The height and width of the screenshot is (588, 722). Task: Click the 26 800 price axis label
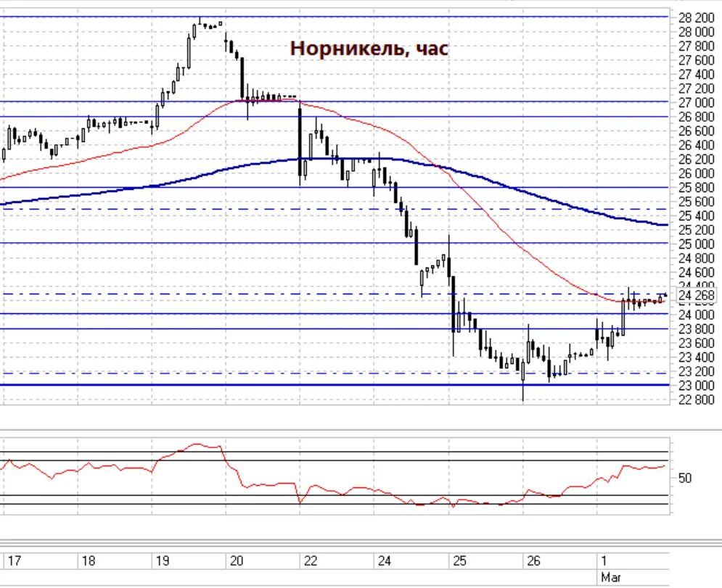tap(696, 117)
